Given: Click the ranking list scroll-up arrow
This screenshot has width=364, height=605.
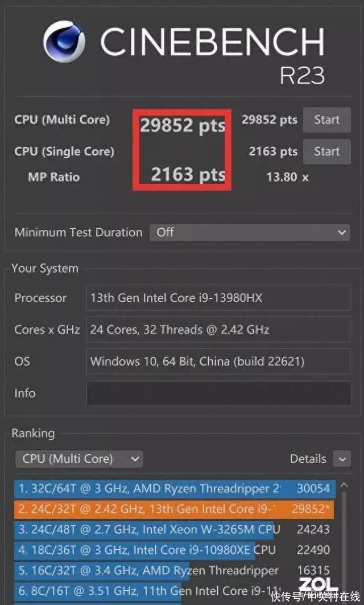Looking at the screenshot, I should (344, 485).
